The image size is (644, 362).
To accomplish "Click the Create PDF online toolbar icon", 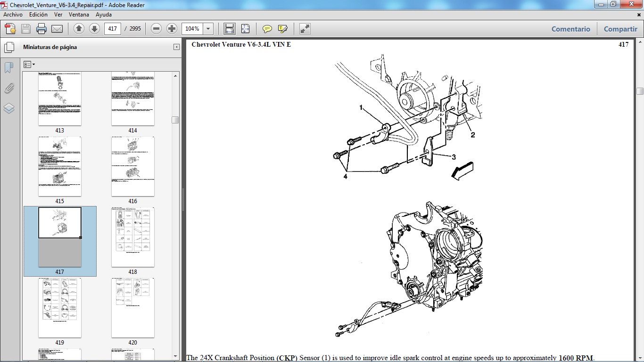I will (x=10, y=29).
